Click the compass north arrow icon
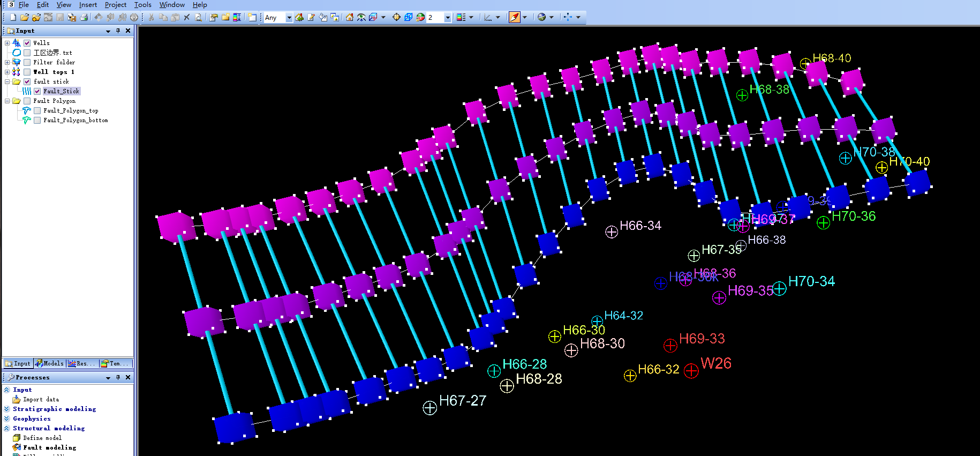 click(514, 17)
